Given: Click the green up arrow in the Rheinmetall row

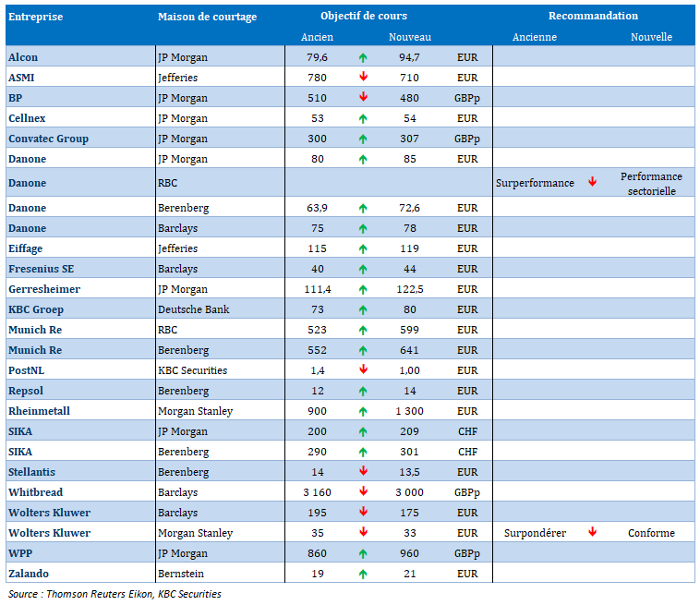Looking at the screenshot, I should pyautogui.click(x=363, y=411).
